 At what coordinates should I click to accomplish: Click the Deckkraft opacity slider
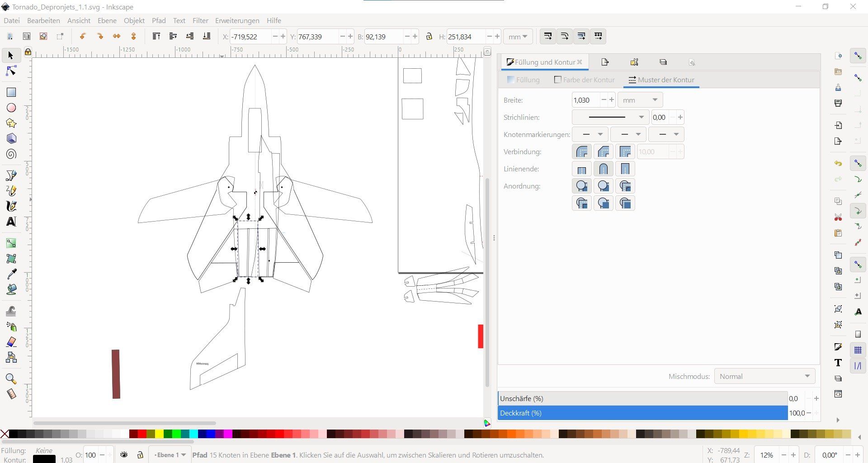pyautogui.click(x=642, y=413)
